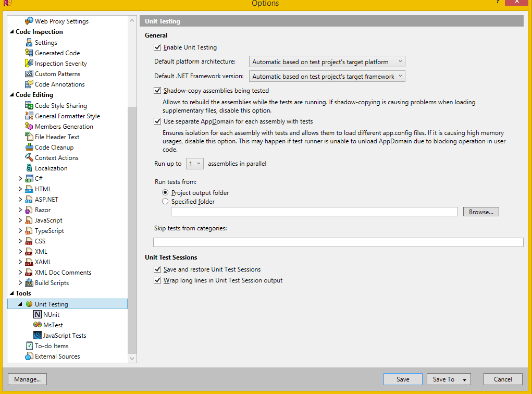
Task: Click the JavaScript Tests icon
Action: 38,336
